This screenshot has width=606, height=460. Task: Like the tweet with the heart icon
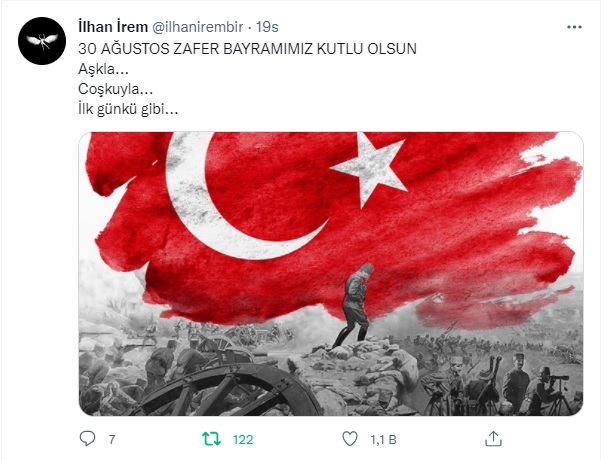[x=350, y=439]
